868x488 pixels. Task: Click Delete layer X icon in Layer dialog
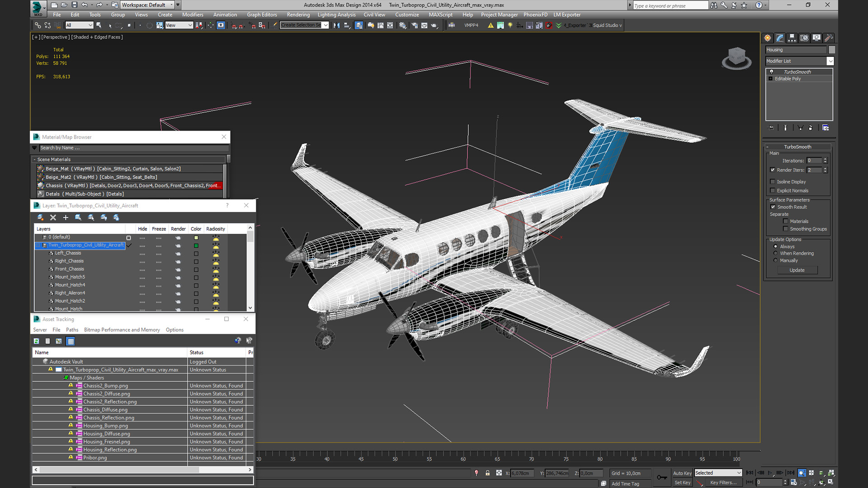[x=53, y=217]
